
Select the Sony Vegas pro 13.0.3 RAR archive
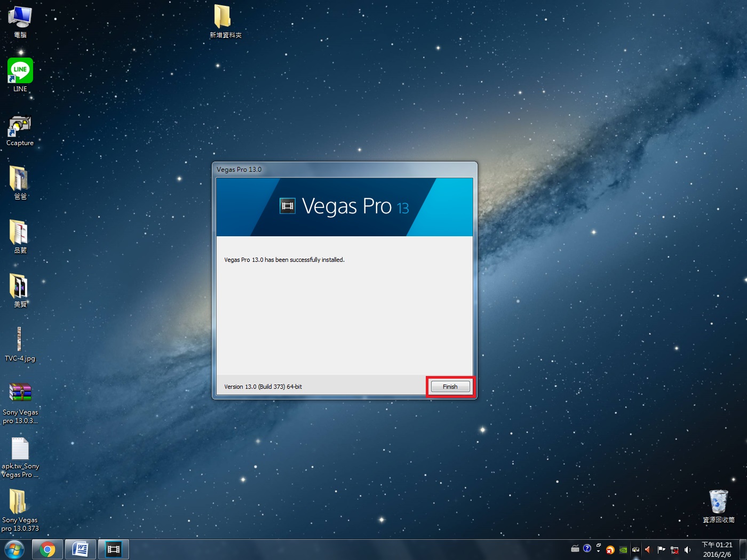click(x=20, y=403)
